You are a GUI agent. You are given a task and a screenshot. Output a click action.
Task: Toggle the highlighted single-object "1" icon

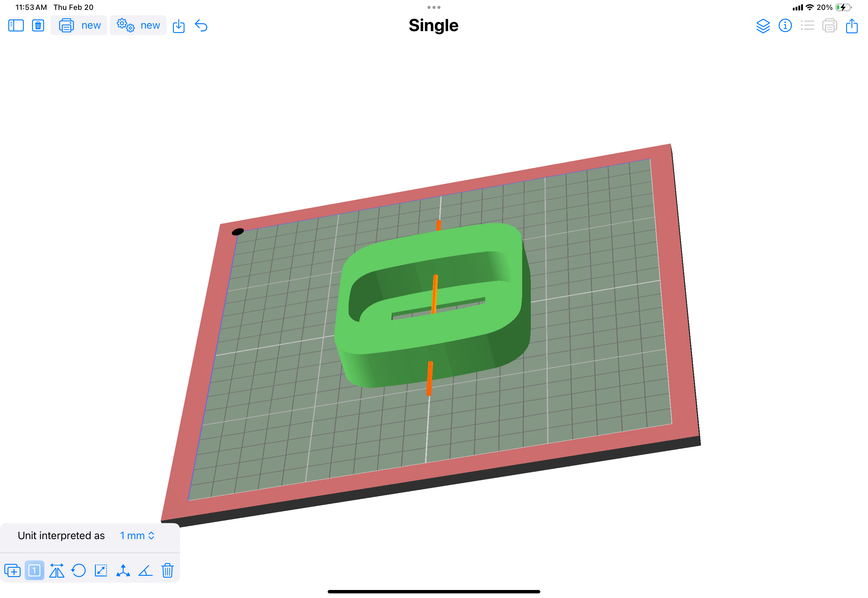(35, 571)
